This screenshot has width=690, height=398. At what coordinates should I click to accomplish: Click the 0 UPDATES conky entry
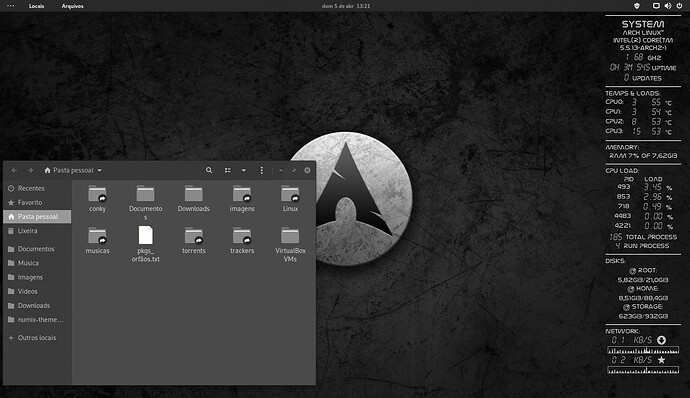coord(643,77)
